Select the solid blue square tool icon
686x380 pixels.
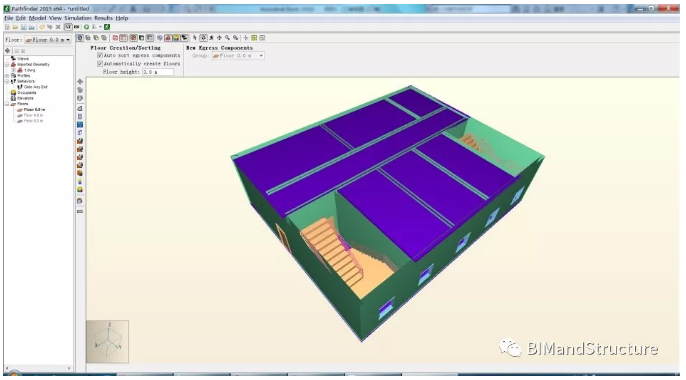click(x=80, y=124)
